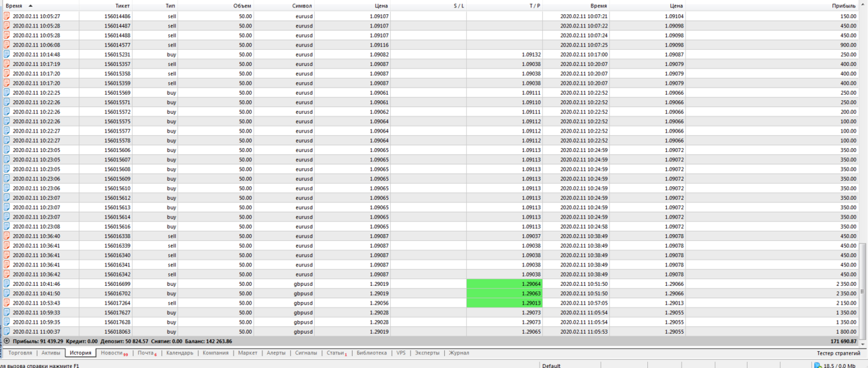Click the row icon of ticket 156015577
Image resolution: width=868 pixels, height=368 pixels.
pos(7,131)
